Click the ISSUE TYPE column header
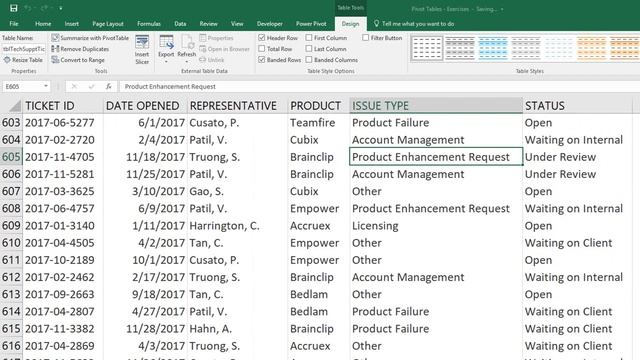Screen dimensions: 640x360 click(436, 106)
